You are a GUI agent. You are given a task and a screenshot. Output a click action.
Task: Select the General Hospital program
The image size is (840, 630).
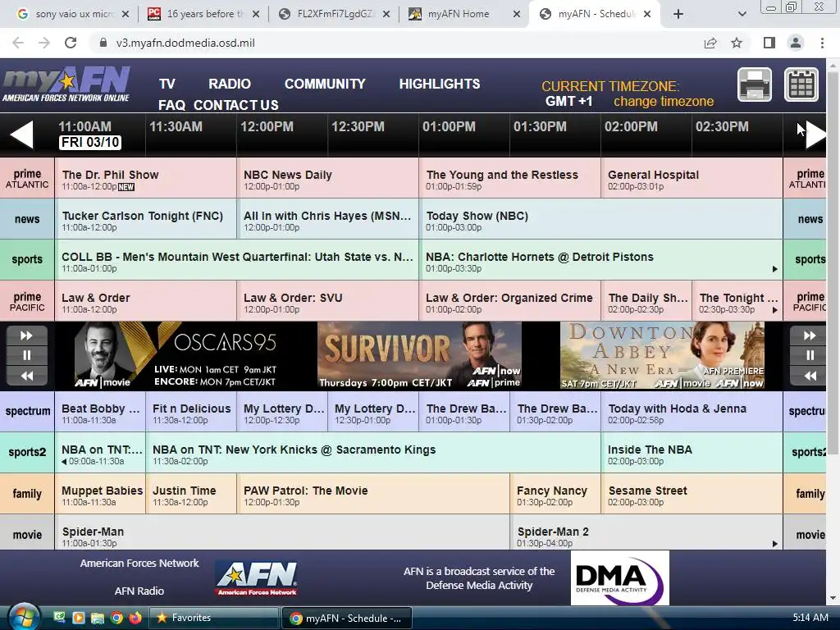692,178
